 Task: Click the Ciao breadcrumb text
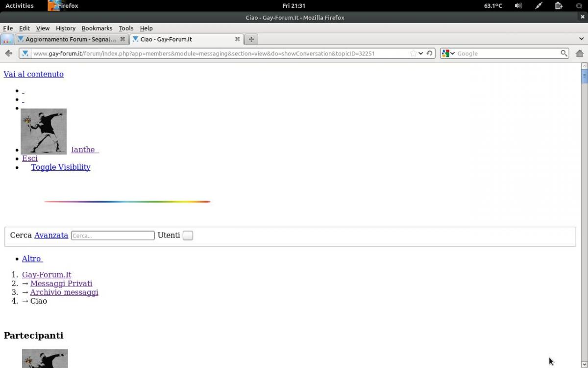tap(39, 301)
